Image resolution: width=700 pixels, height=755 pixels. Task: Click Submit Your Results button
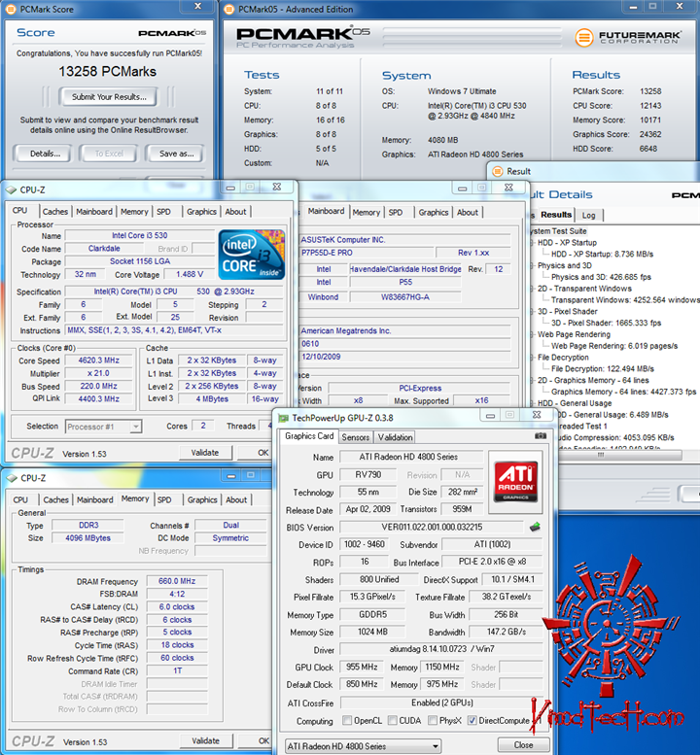(x=109, y=97)
